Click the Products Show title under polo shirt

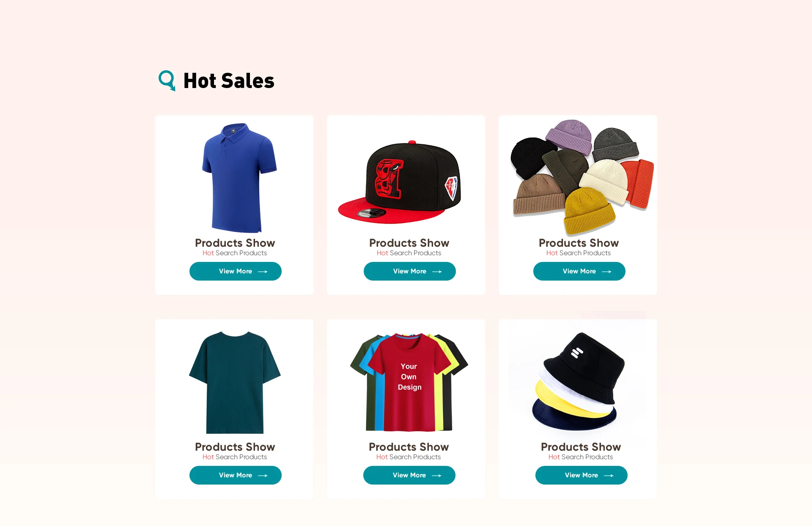click(235, 243)
